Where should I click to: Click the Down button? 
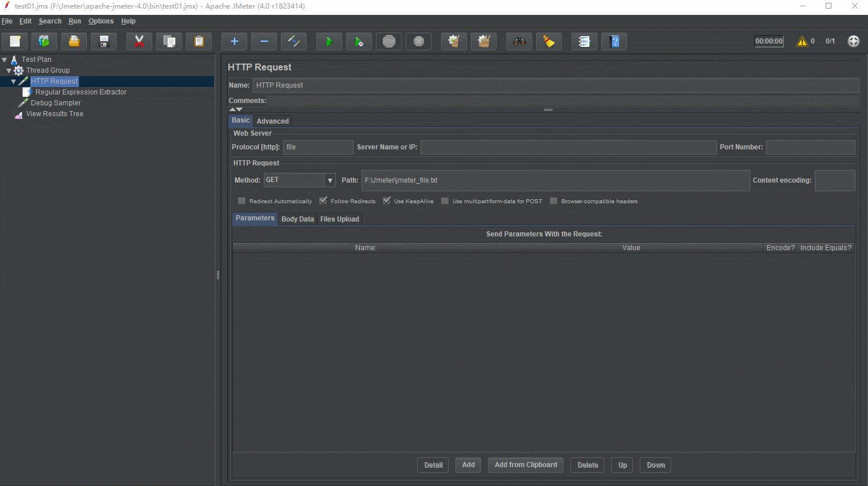point(656,465)
